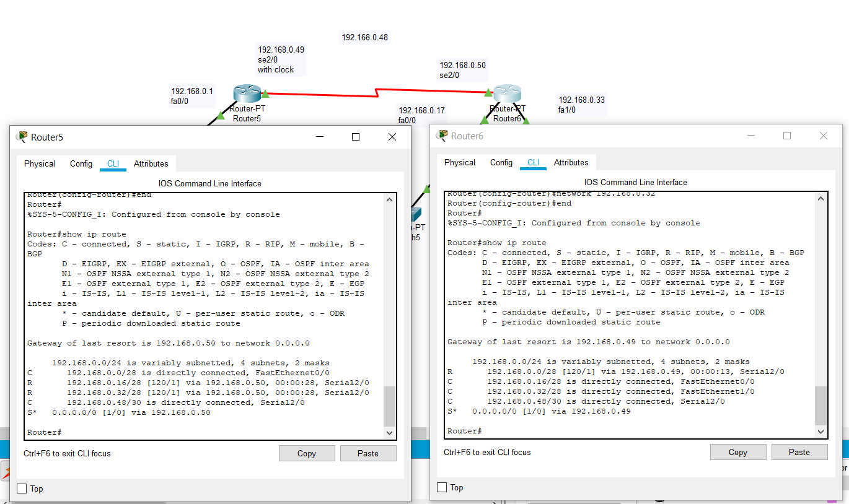849x504 pixels.
Task: Click Router5 route 192.168.0.16/28 RIP entry
Action: [x=198, y=383]
